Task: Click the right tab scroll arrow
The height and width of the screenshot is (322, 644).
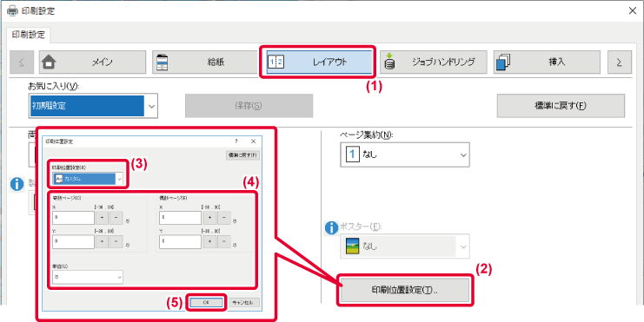Action: tap(619, 62)
